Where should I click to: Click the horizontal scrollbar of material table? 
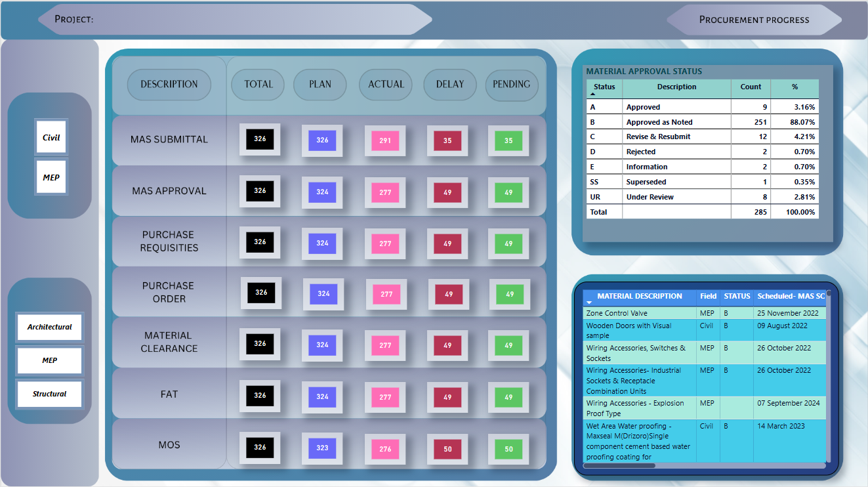(619, 466)
